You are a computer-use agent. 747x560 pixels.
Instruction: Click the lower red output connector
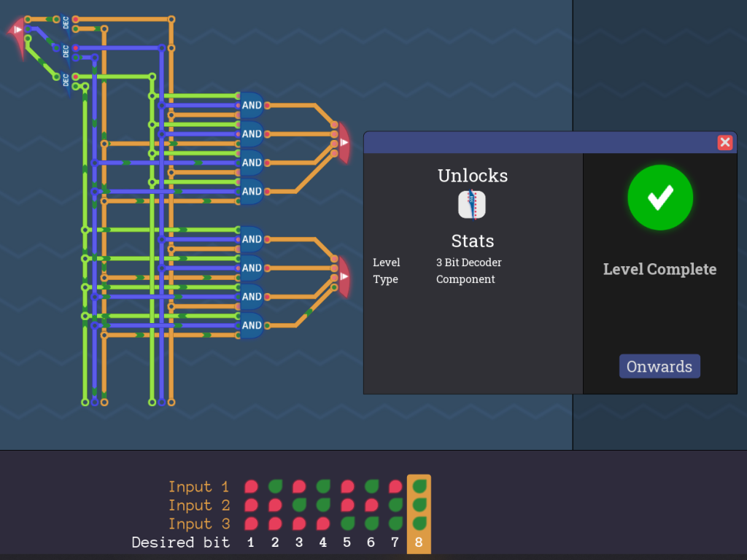343,275
